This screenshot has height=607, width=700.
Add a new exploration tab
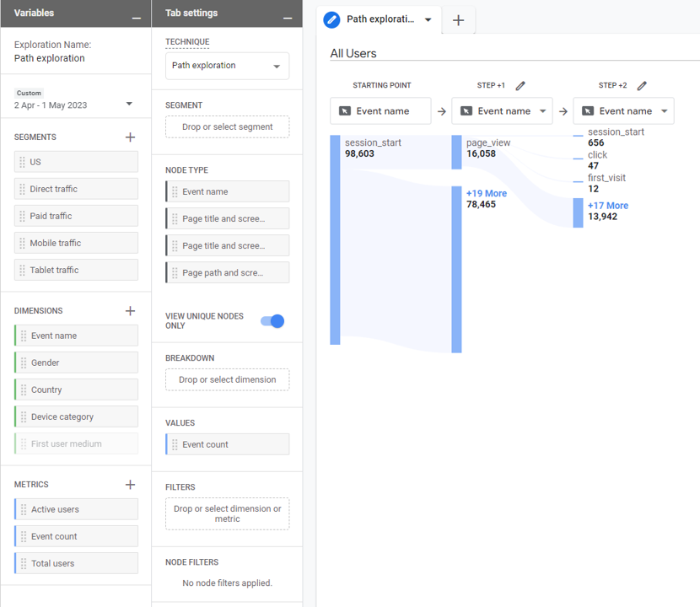tap(459, 20)
